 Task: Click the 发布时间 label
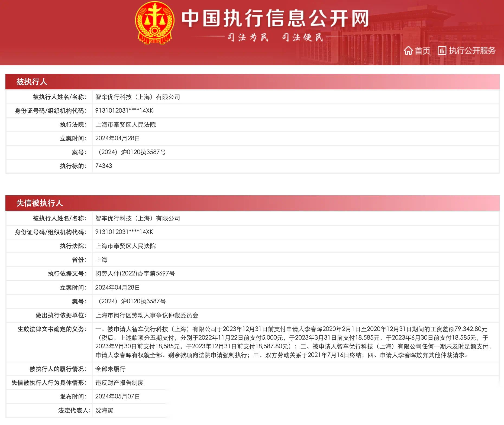(x=73, y=397)
